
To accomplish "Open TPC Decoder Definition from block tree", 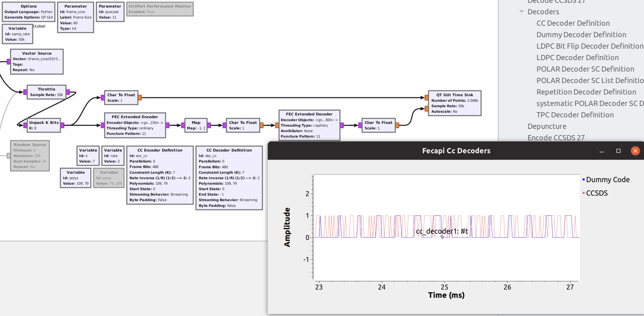I will pyautogui.click(x=575, y=115).
